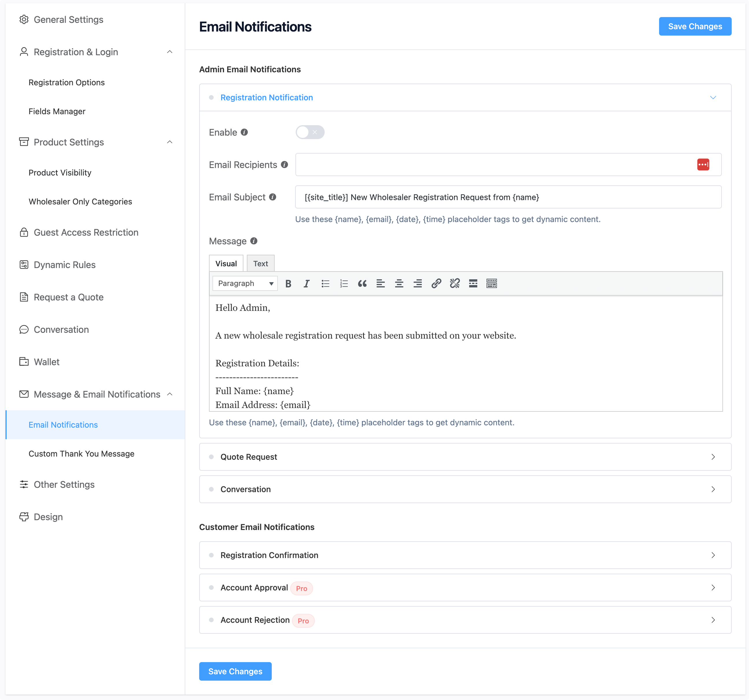
Task: Collapse the Product Settings section chevron
Action: coord(169,142)
